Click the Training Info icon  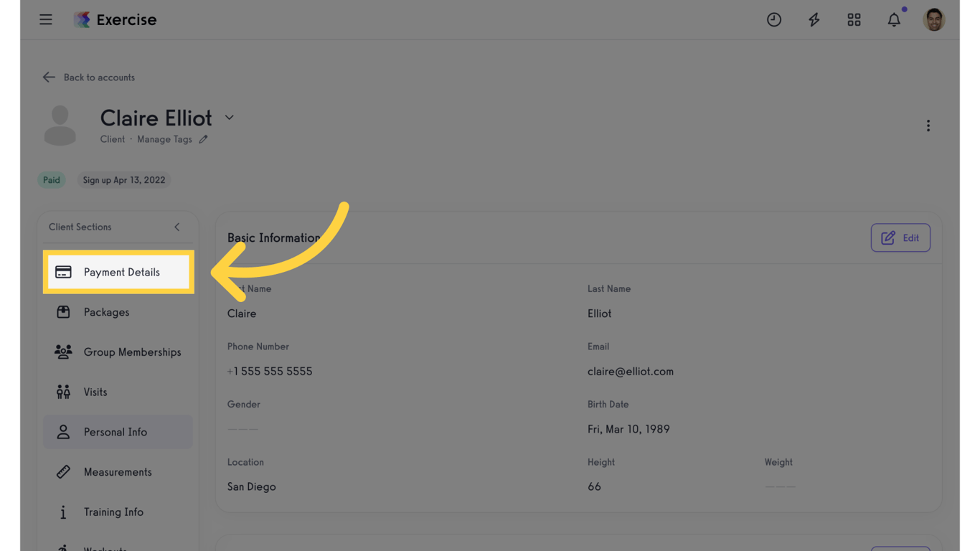(63, 512)
